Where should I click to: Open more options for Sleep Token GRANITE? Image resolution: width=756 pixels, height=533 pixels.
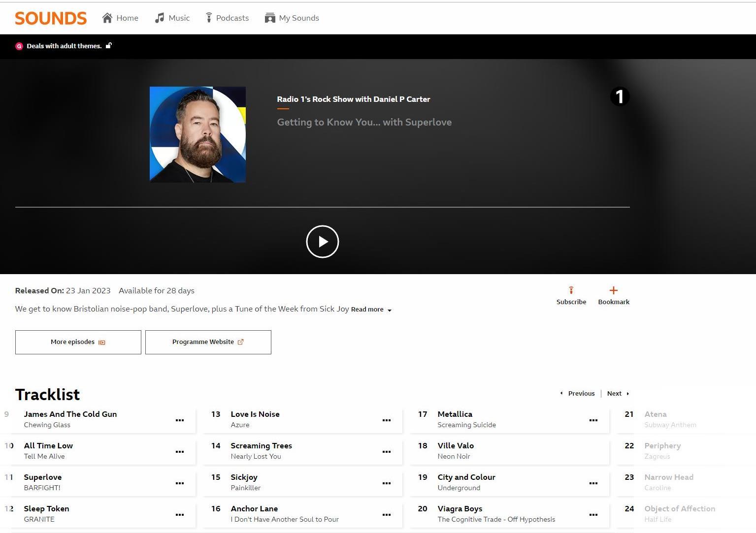(x=180, y=515)
